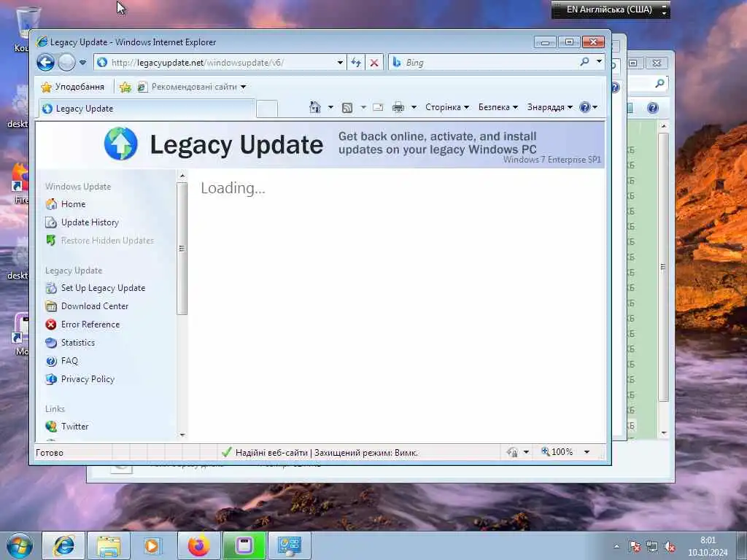
Task: Open Home in the sidebar
Action: coord(73,204)
